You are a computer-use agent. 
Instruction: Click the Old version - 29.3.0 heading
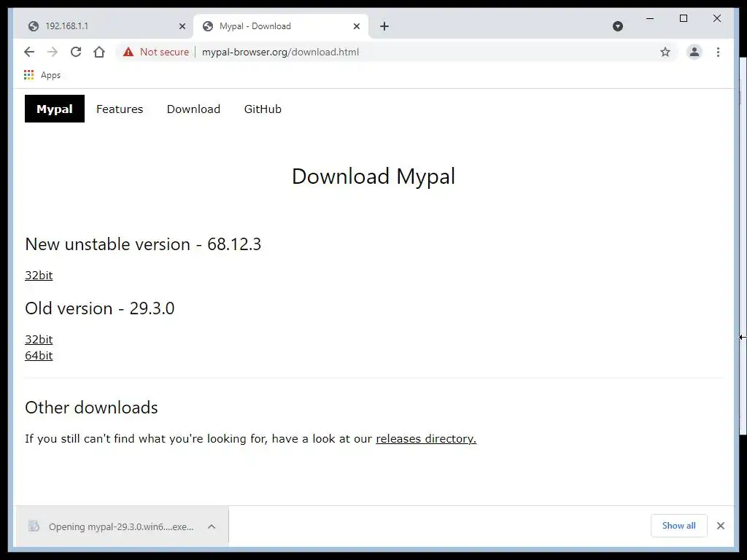[x=99, y=308]
